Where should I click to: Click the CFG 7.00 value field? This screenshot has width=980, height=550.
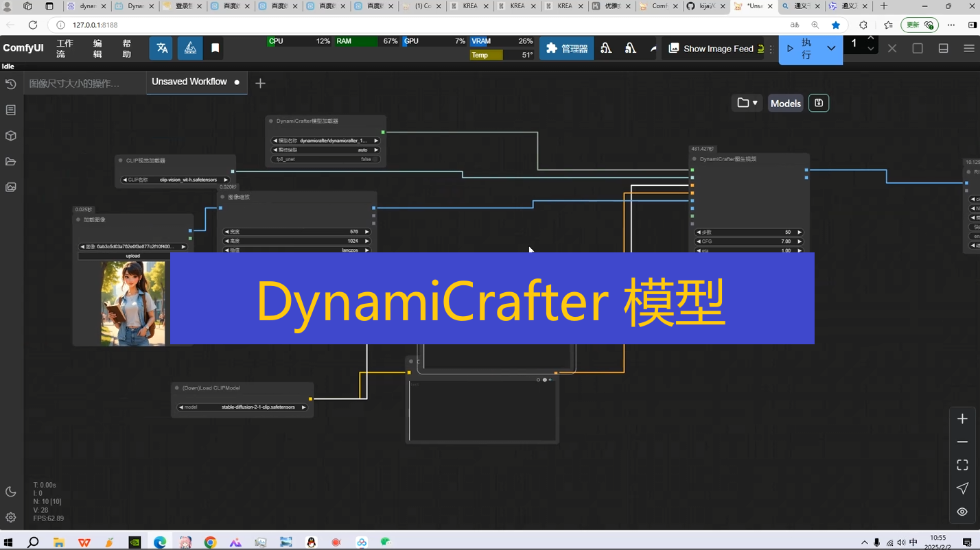(749, 241)
